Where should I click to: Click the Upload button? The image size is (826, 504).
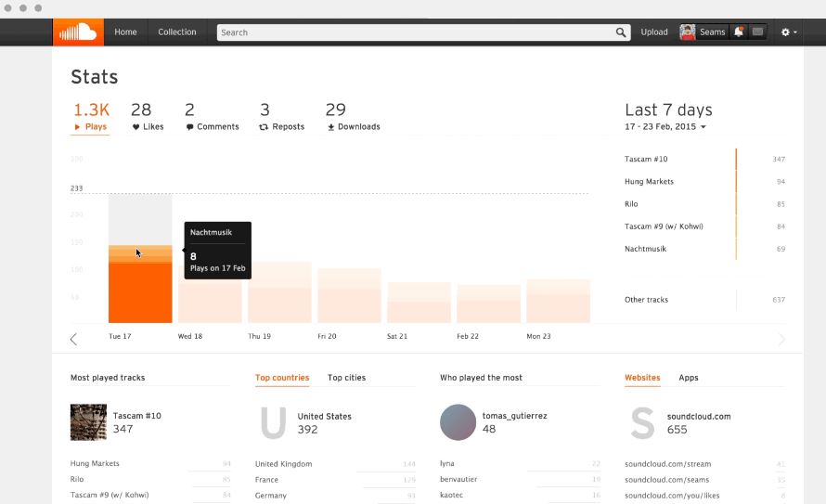tap(654, 32)
